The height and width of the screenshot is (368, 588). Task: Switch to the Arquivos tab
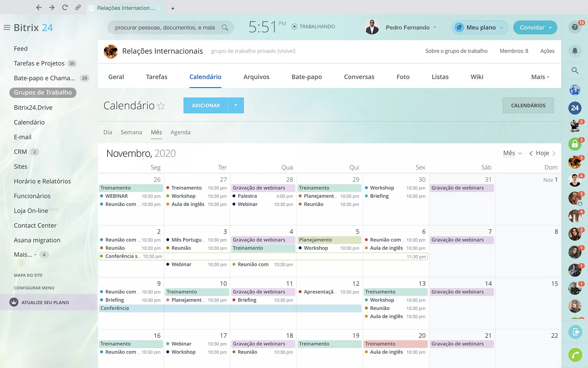tap(256, 77)
